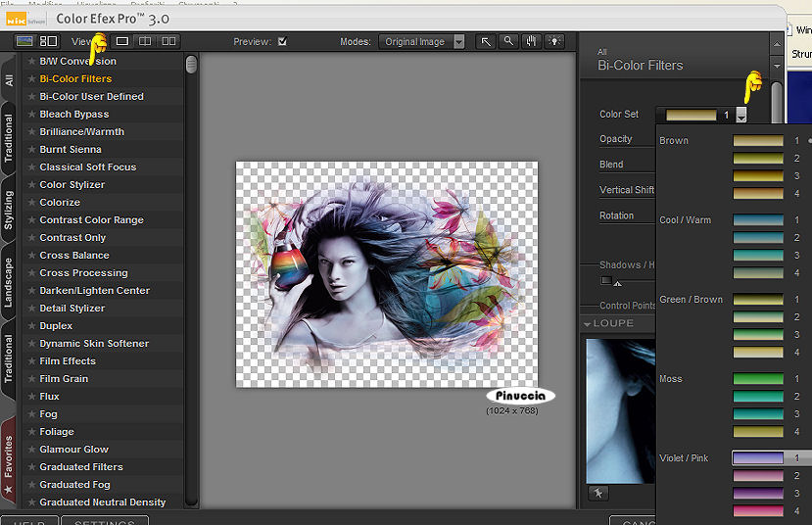Pick Violet / Pink color set 1

tap(758, 458)
